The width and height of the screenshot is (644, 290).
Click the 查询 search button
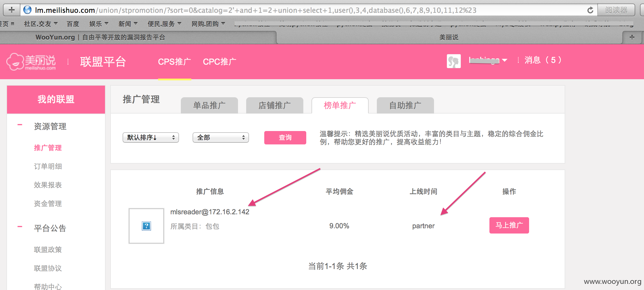click(285, 138)
